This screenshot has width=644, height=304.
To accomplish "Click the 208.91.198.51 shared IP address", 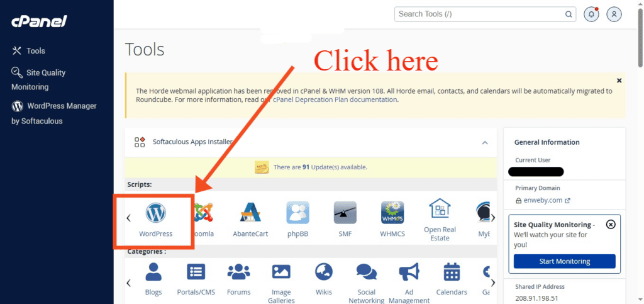I will coord(536,298).
